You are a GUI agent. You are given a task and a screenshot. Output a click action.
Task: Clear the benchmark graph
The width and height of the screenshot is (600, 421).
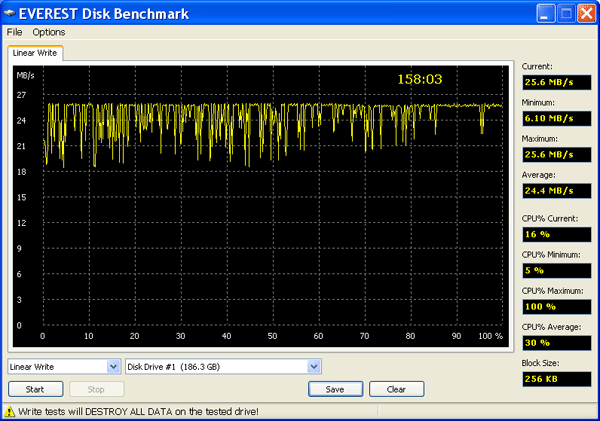point(396,389)
